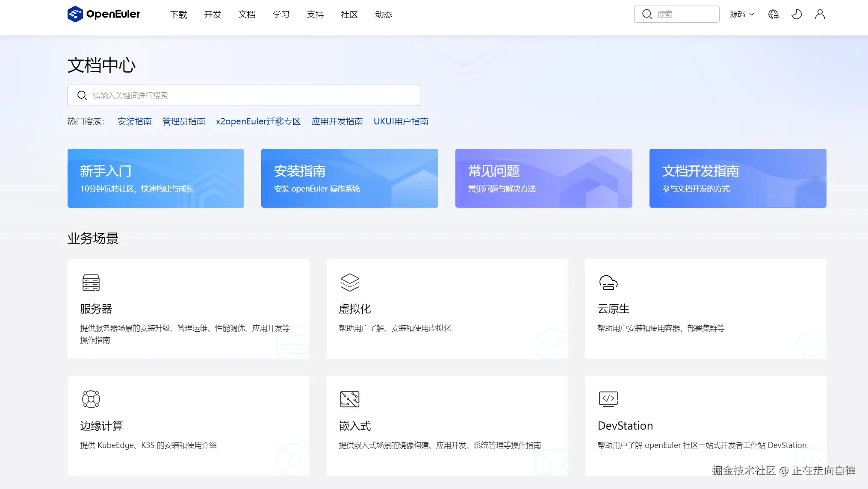Toggle dark mode with the moon icon
The height and width of the screenshot is (489, 868).
tap(796, 14)
